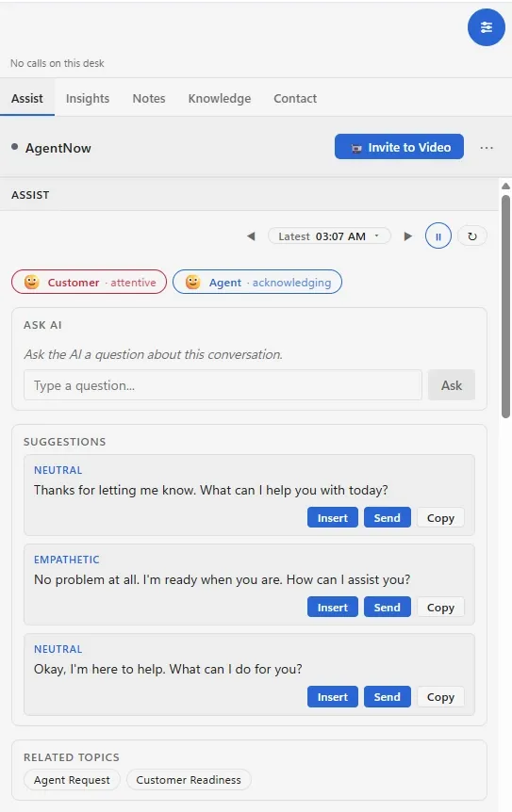This screenshot has height=812, width=512.
Task: Click the next snapshot arrow
Action: tap(408, 236)
